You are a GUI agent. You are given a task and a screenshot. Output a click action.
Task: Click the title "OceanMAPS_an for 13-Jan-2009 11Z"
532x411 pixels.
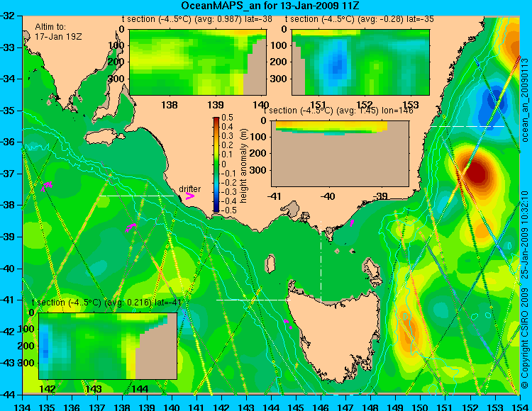(x=270, y=6)
